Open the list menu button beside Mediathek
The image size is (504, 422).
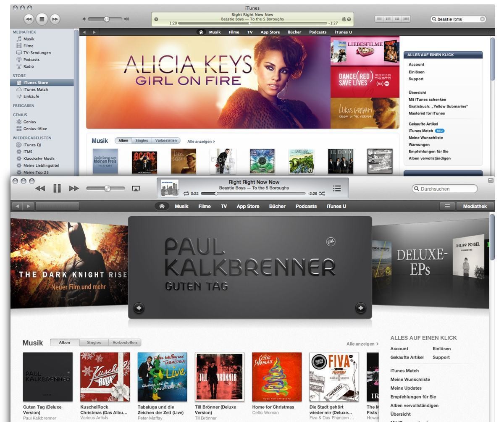447,206
